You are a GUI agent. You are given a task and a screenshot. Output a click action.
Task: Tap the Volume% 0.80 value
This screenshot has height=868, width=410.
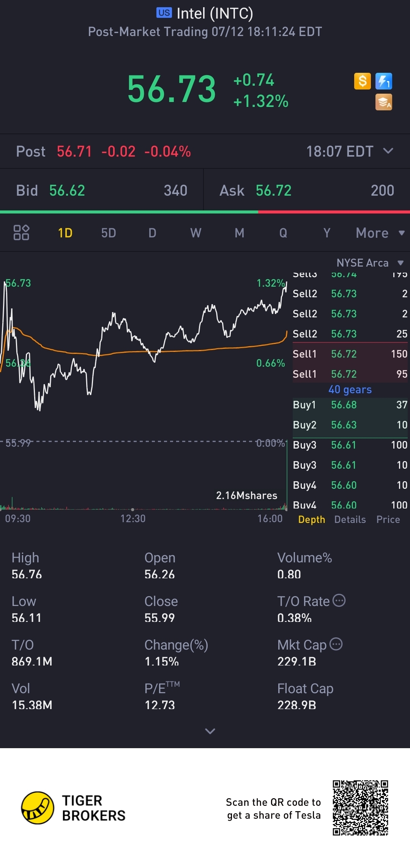tap(289, 574)
